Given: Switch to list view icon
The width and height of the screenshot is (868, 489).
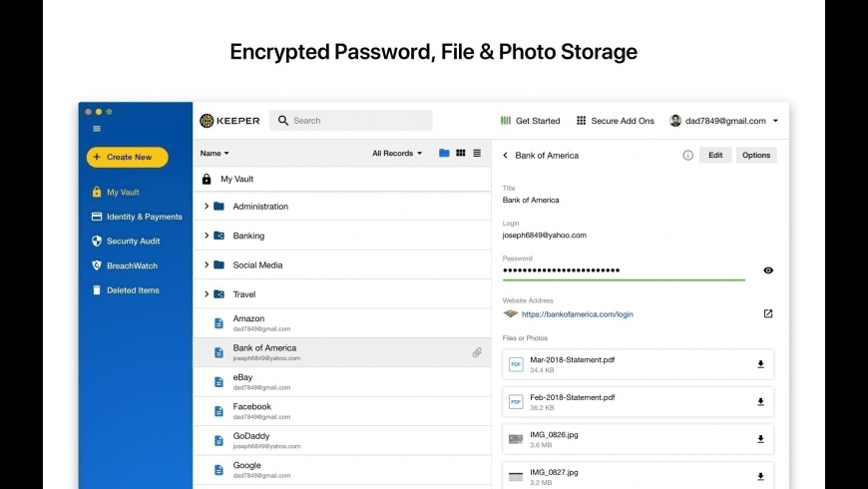Looking at the screenshot, I should pyautogui.click(x=477, y=153).
